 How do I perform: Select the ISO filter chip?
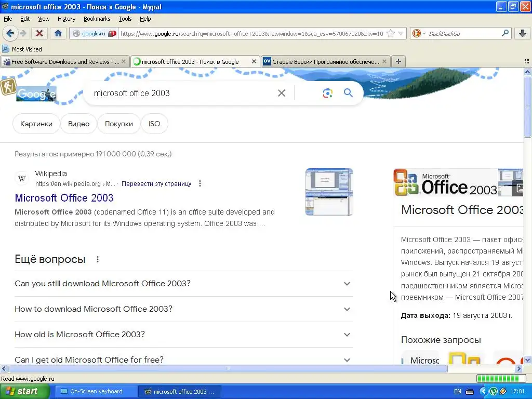154,124
